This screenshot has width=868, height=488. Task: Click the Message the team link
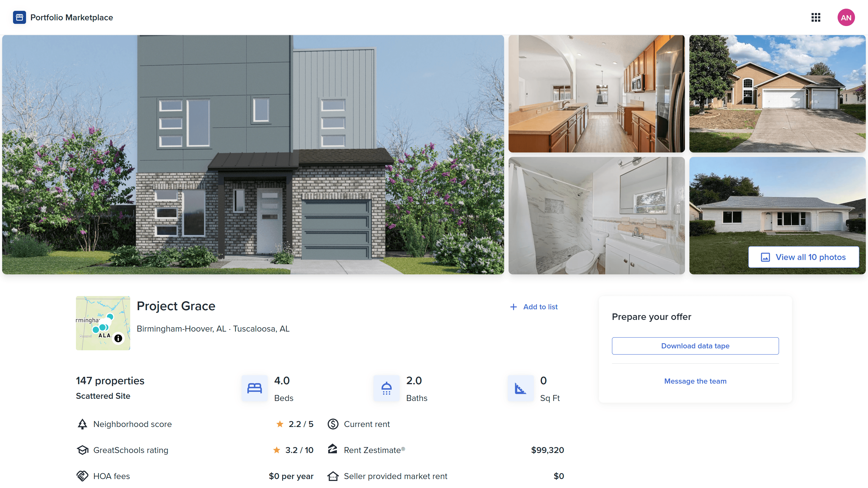tap(695, 381)
